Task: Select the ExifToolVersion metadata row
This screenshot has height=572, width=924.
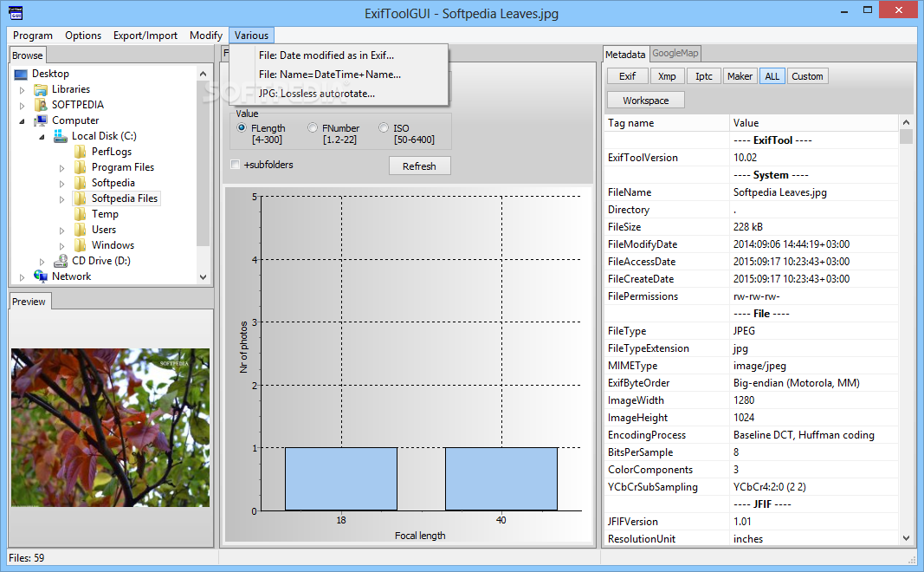Action: pyautogui.click(x=751, y=158)
